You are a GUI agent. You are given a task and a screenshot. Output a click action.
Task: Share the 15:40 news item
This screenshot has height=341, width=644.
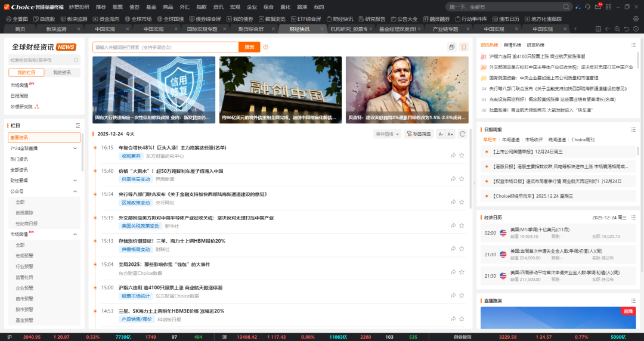click(453, 179)
